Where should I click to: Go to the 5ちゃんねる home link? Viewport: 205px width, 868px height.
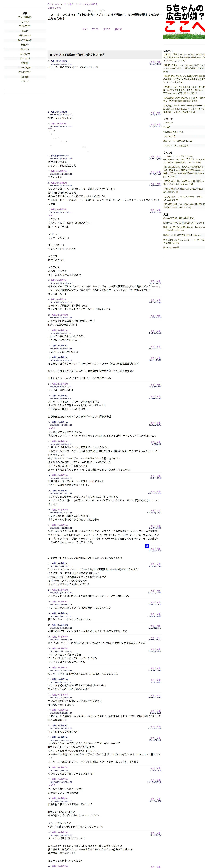tap(53, 4)
